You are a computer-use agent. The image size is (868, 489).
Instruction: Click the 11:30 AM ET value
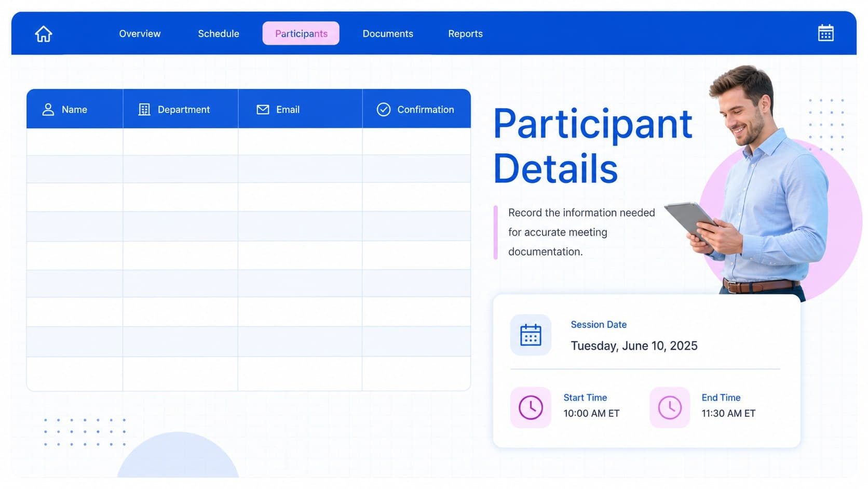728,414
